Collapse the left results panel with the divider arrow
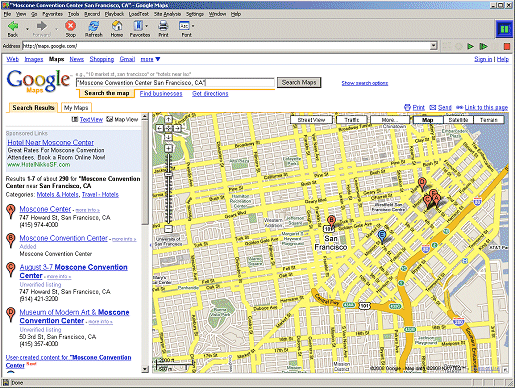 coord(150,245)
